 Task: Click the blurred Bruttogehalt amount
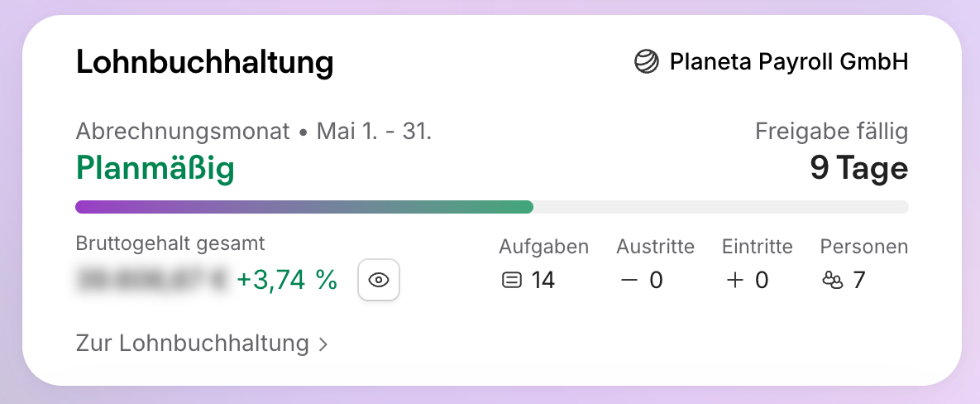tap(151, 280)
